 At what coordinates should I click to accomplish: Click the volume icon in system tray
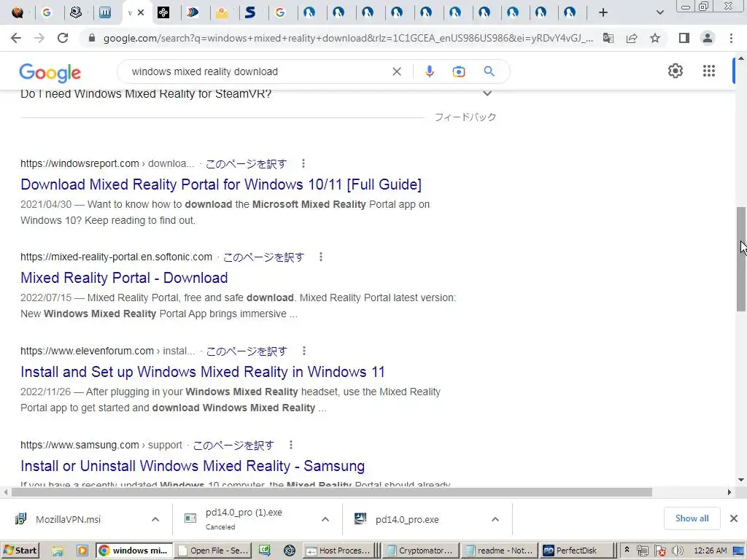(x=678, y=551)
